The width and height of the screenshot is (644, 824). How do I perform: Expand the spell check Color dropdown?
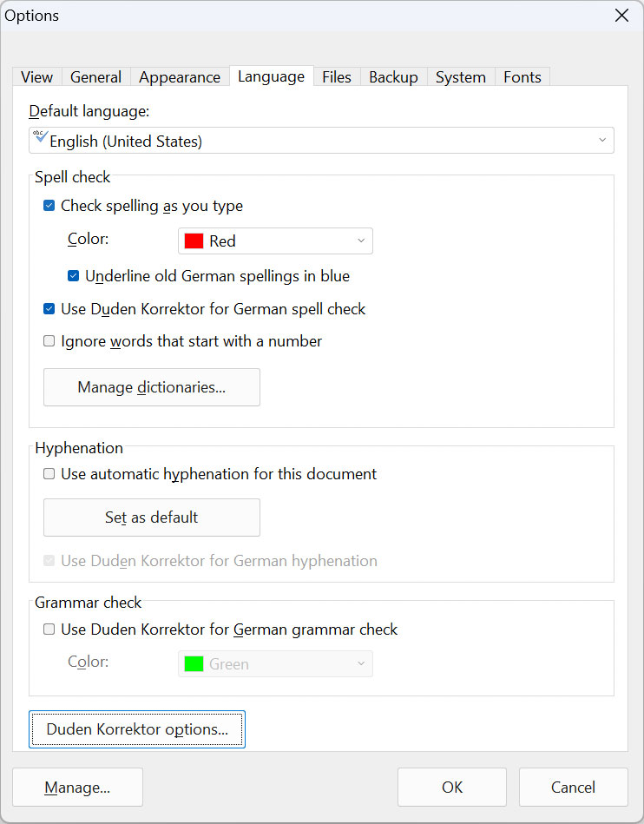(x=361, y=241)
